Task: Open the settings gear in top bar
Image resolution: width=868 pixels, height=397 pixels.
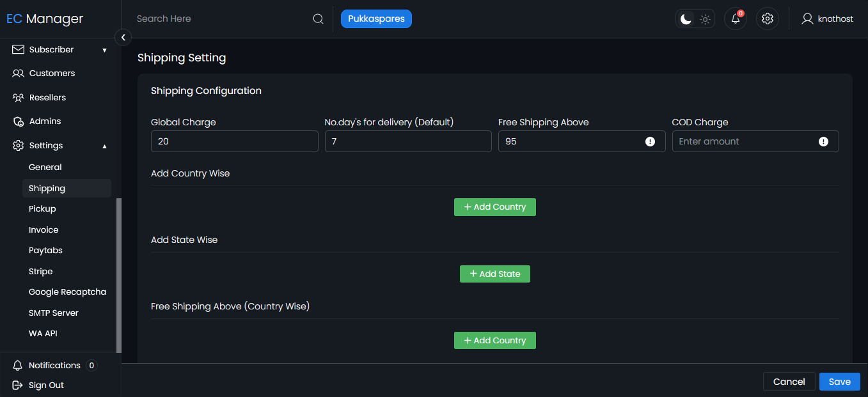Action: click(x=768, y=19)
